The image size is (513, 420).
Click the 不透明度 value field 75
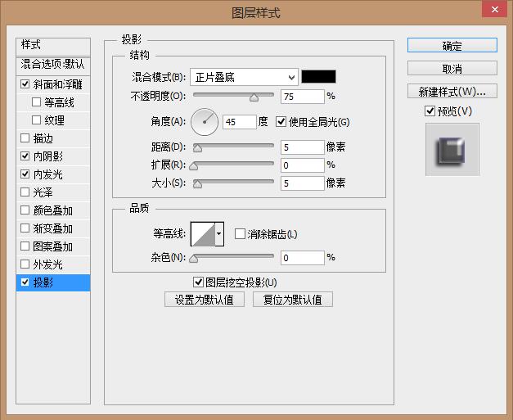click(303, 97)
